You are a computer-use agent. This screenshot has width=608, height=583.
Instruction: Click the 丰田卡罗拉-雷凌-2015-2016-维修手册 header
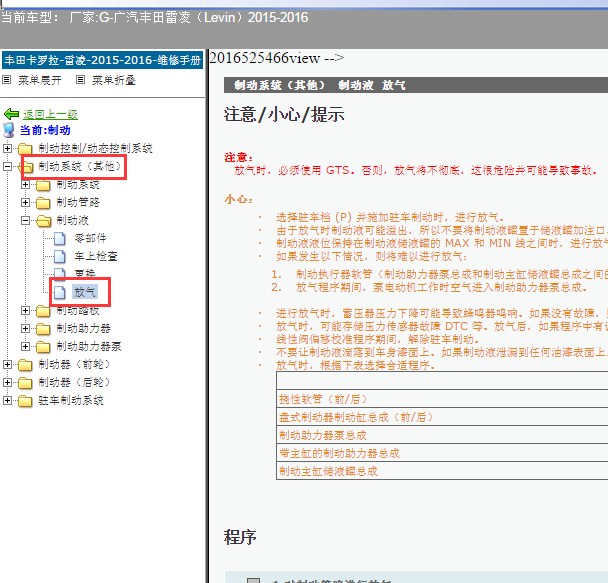102,60
